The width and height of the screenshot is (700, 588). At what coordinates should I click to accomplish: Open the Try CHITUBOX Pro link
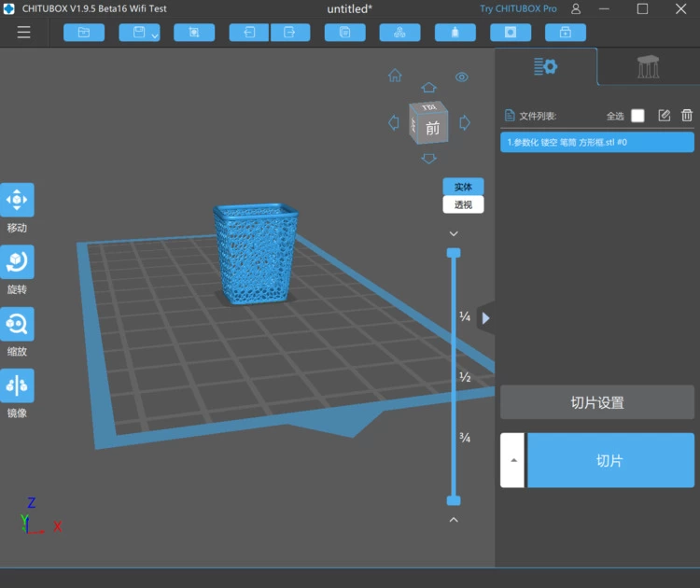pyautogui.click(x=518, y=8)
